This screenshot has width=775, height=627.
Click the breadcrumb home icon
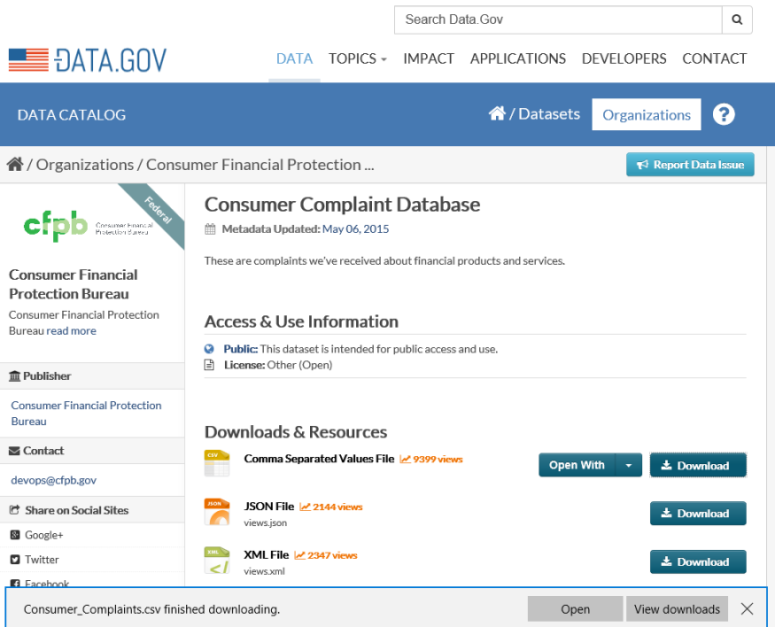(15, 164)
